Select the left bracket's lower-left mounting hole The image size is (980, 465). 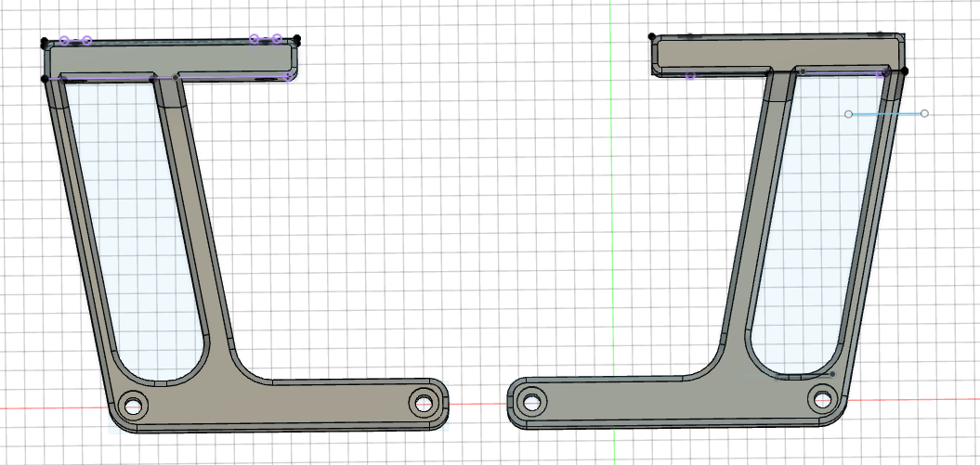(133, 406)
